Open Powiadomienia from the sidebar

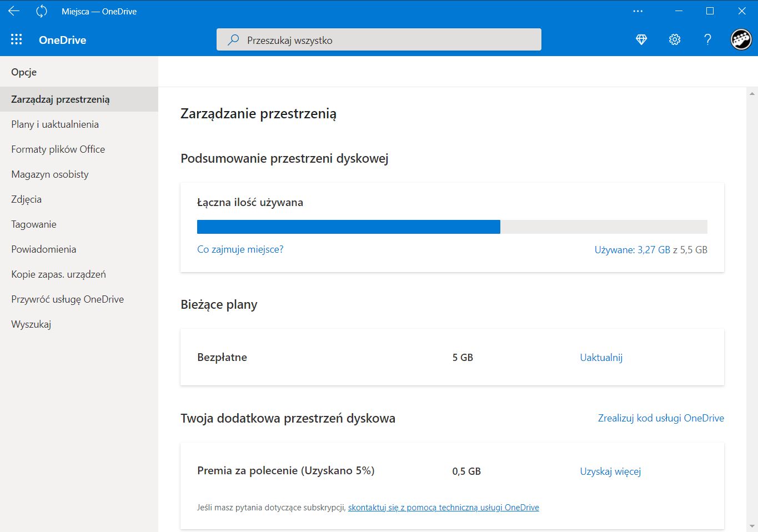[x=43, y=249]
